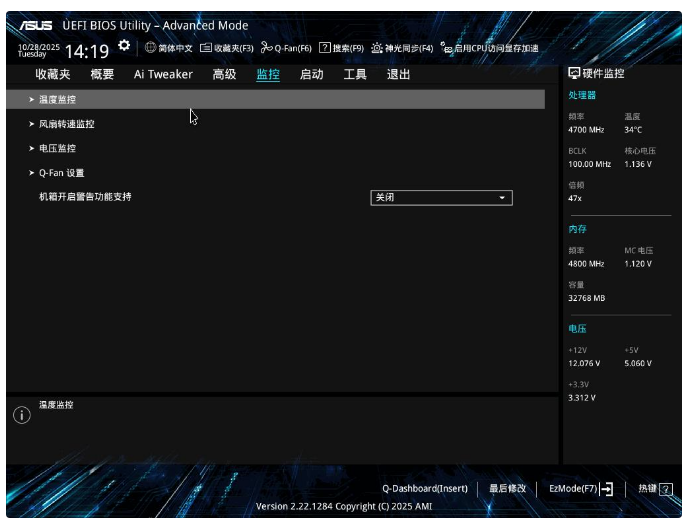
Task: Expand the 温度监控 submenu
Action: tap(57, 100)
